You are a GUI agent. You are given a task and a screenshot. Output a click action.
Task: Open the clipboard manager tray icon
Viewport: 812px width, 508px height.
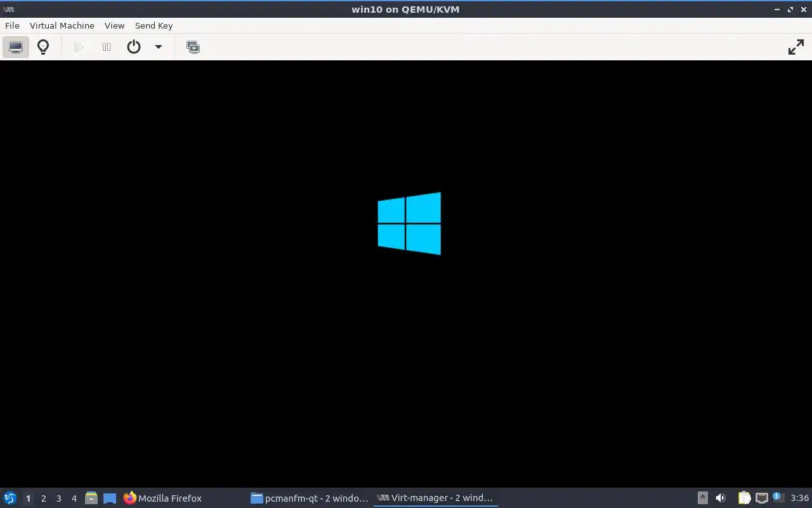[744, 498]
